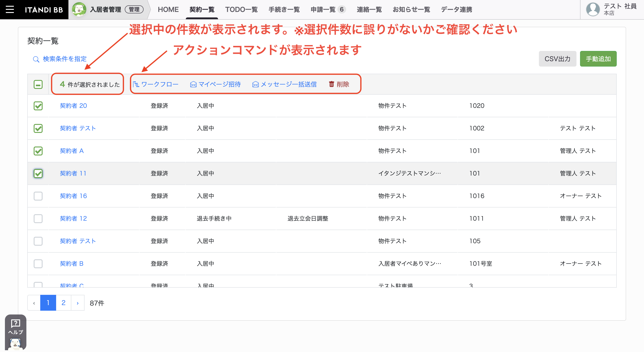
Task: Click the テスト 社員 user name
Action: coord(620,6)
